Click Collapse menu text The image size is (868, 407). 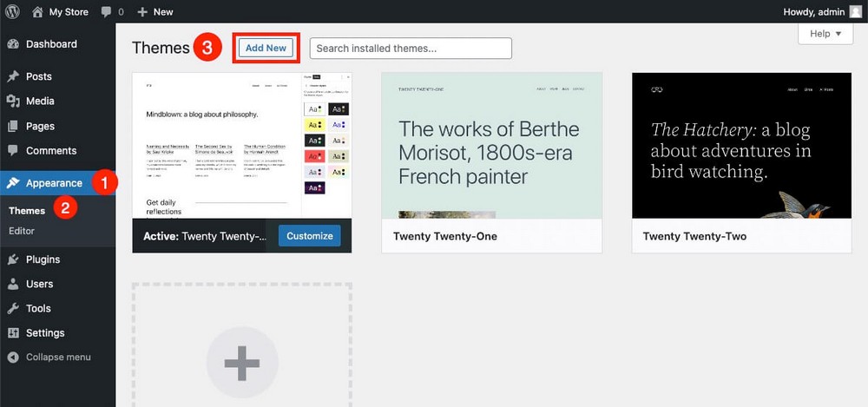click(58, 358)
